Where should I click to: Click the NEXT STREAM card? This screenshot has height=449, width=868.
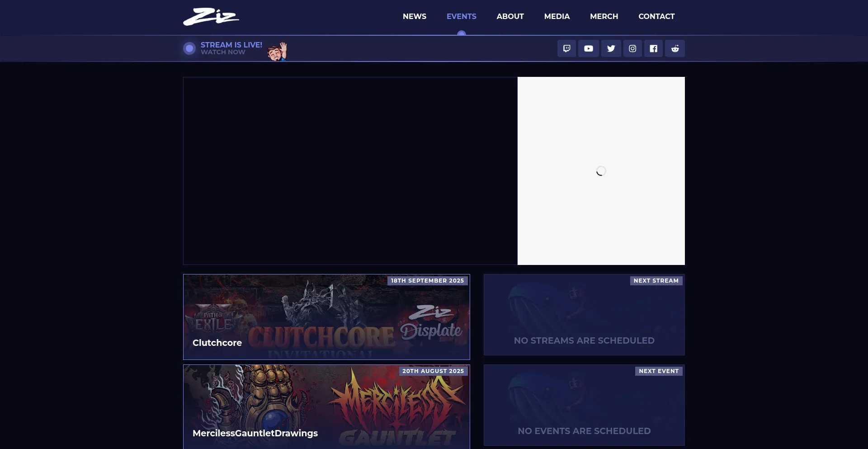point(584,315)
